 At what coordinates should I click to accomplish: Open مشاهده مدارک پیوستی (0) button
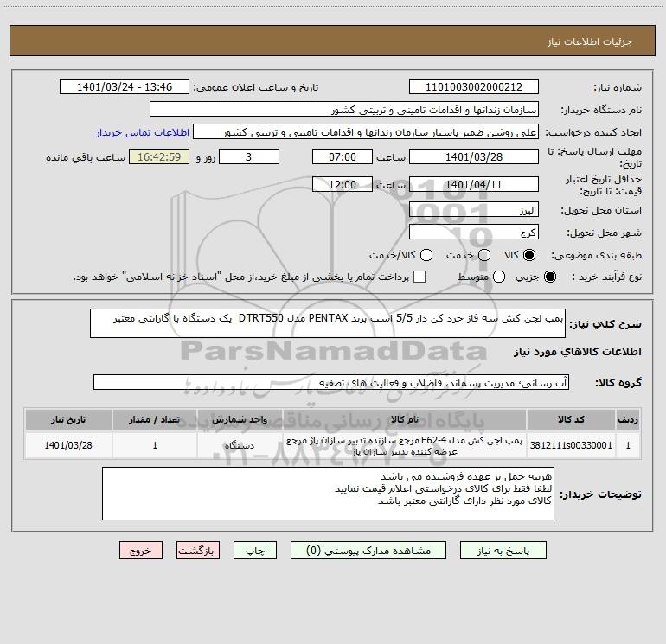point(368,551)
